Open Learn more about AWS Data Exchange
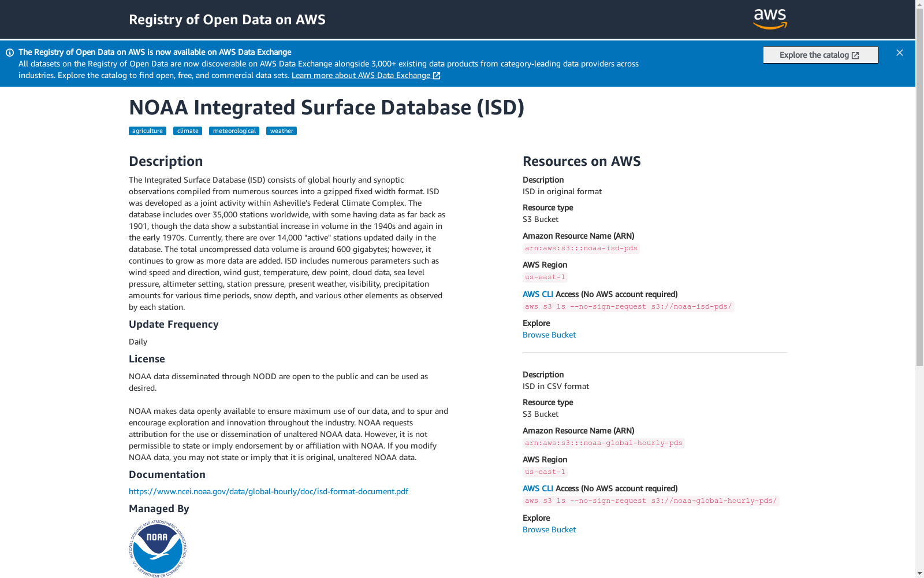 (366, 75)
